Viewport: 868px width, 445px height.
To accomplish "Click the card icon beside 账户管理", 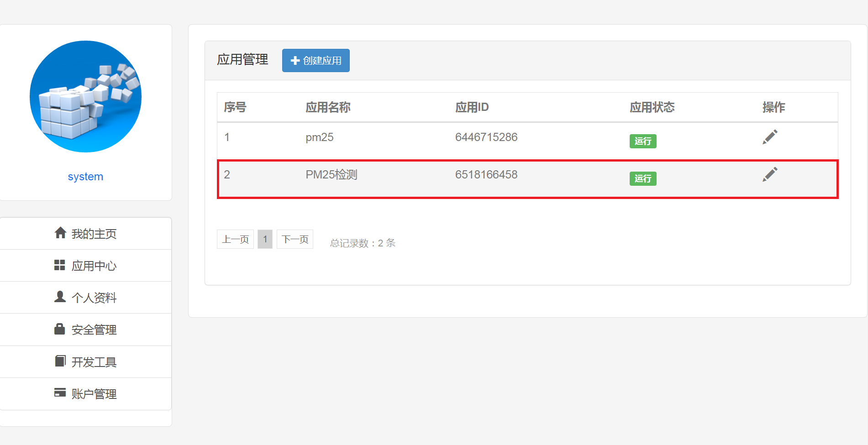I will 60,393.
